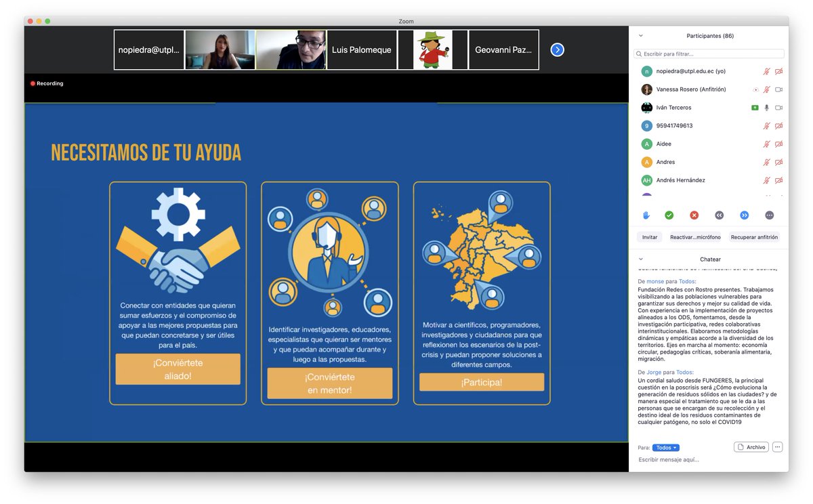Click the 'Todos' link in Jorge's message header
Image resolution: width=813 pixels, height=504 pixels.
pos(684,372)
